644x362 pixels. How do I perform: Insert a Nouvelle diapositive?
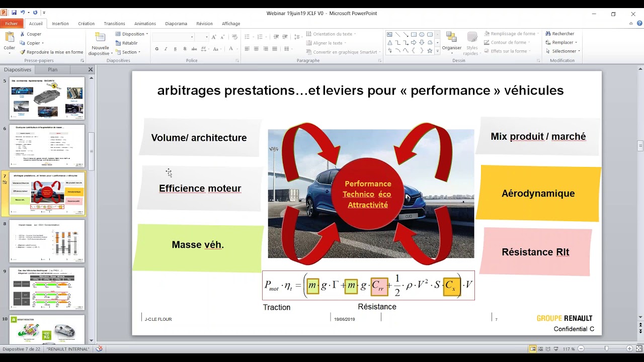[x=100, y=44]
